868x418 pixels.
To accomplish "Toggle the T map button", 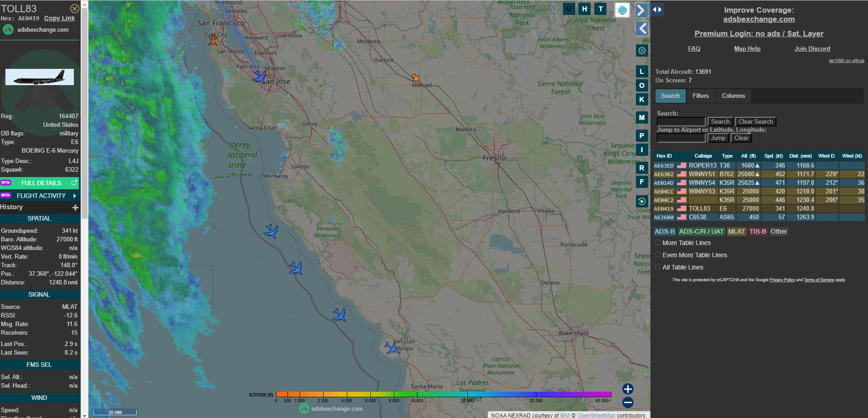I will (x=601, y=9).
